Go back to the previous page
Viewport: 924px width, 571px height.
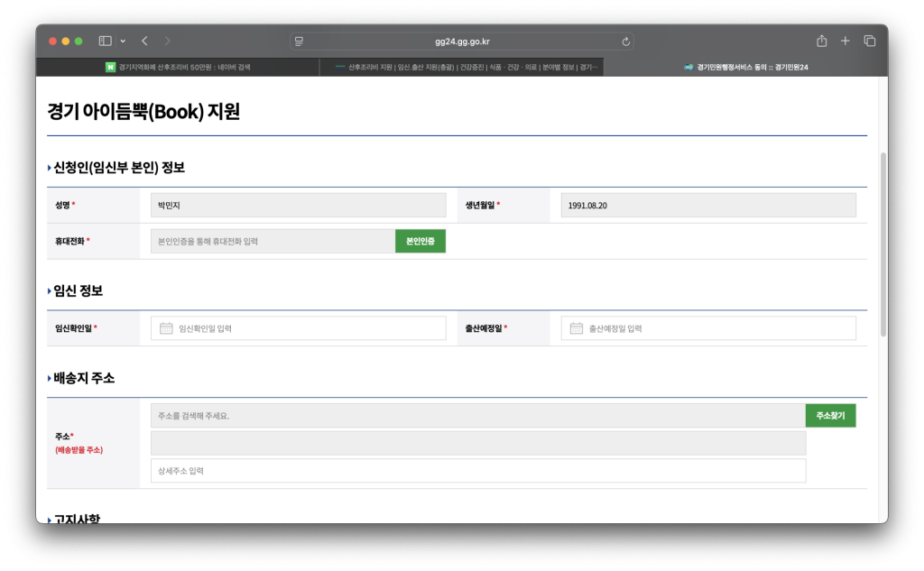(144, 41)
